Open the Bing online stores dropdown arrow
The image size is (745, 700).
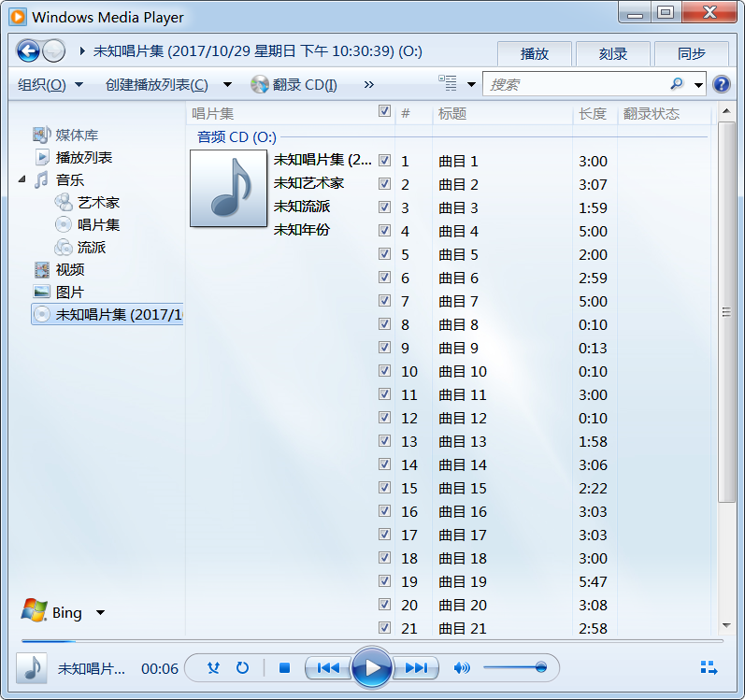tap(100, 613)
